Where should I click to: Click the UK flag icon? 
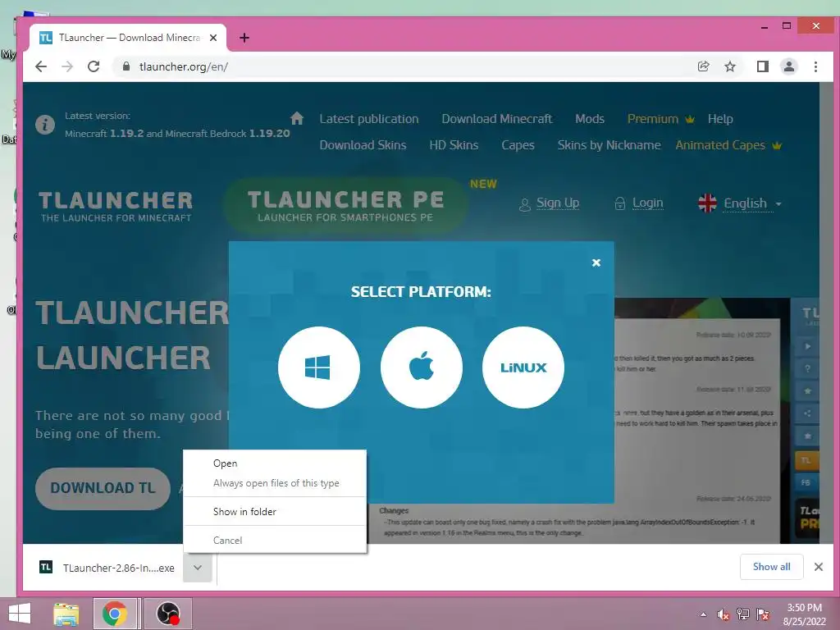click(707, 203)
